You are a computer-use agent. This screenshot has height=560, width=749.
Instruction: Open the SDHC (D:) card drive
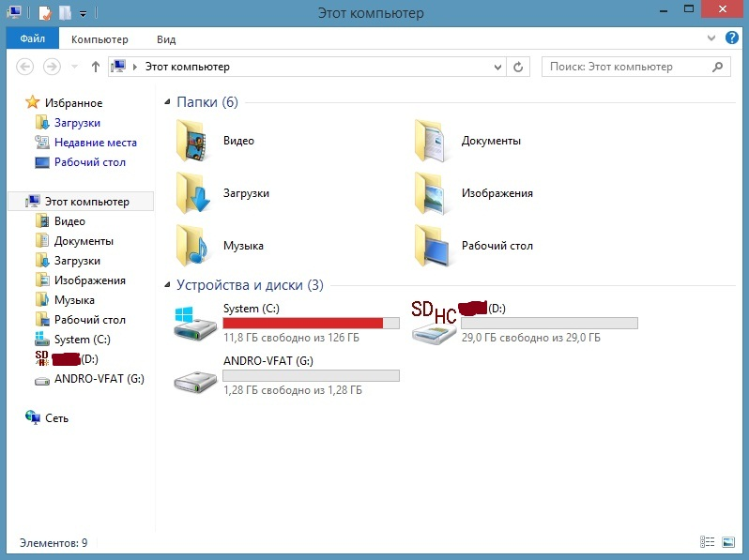click(x=436, y=324)
